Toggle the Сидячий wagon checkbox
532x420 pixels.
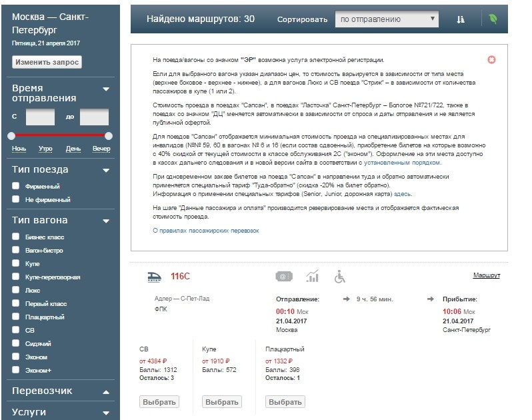(15, 344)
